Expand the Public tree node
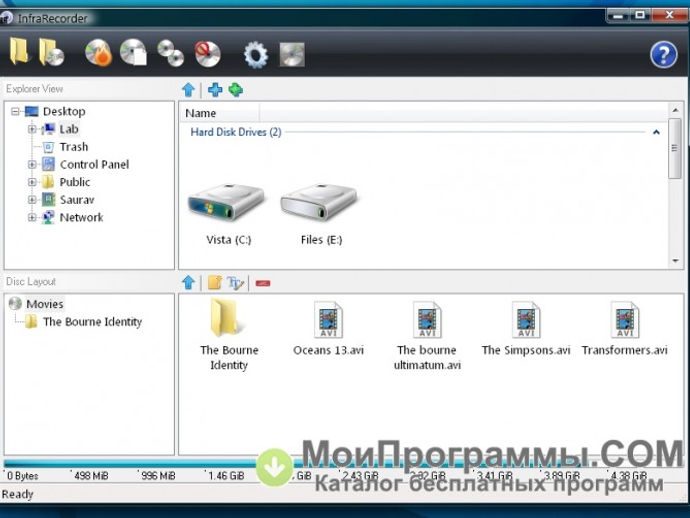The width and height of the screenshot is (690, 518). point(32,182)
